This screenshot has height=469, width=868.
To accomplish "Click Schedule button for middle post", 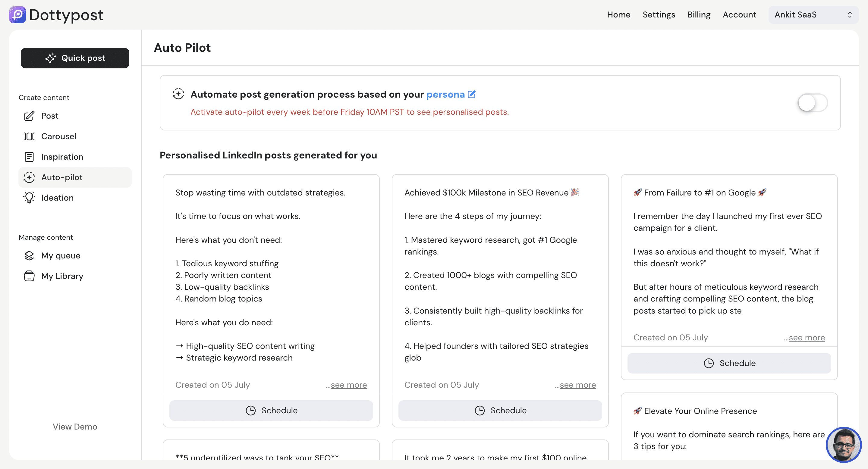I will point(500,410).
